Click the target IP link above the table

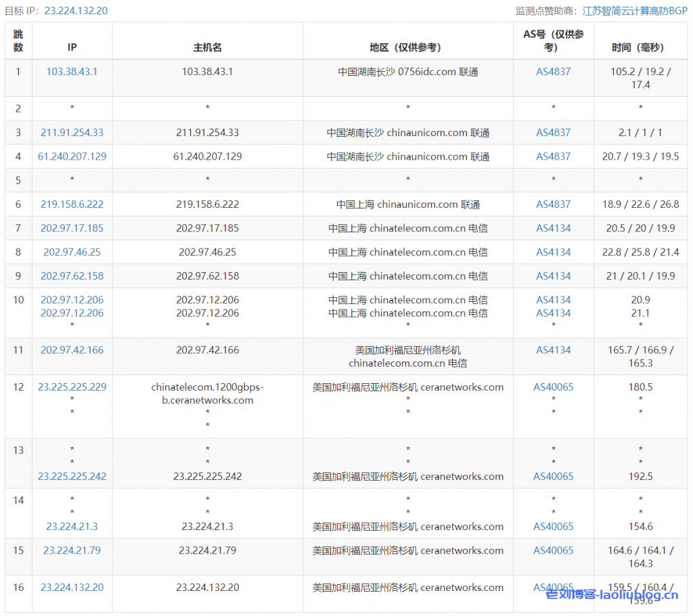[76, 11]
